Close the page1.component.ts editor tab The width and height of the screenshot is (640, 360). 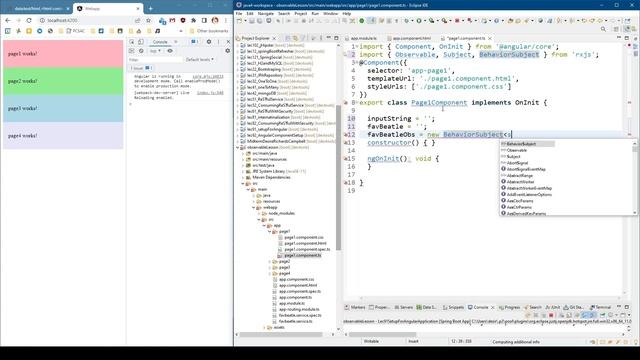coord(490,38)
